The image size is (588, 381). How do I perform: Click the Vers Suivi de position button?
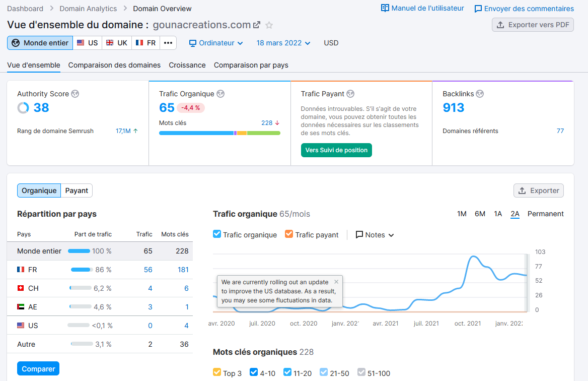pos(336,150)
